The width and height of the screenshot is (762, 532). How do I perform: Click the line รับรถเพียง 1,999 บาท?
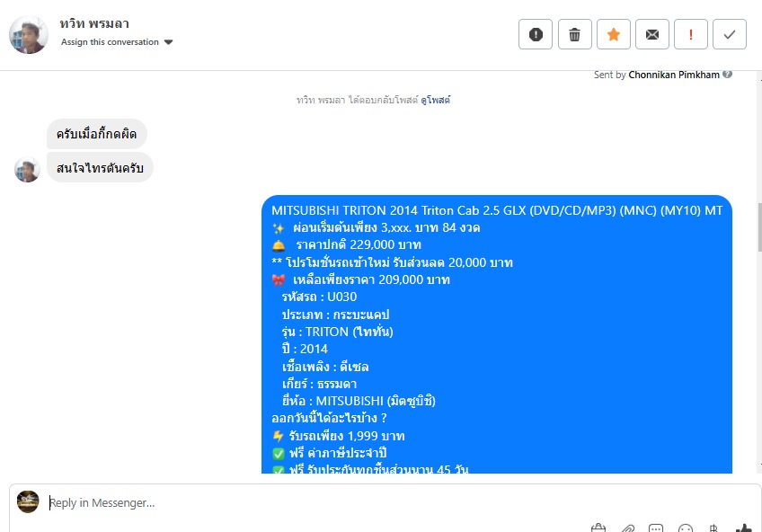[339, 436]
